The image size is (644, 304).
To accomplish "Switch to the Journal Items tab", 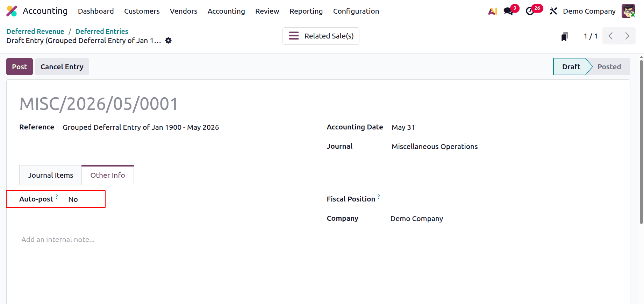I will [x=51, y=175].
